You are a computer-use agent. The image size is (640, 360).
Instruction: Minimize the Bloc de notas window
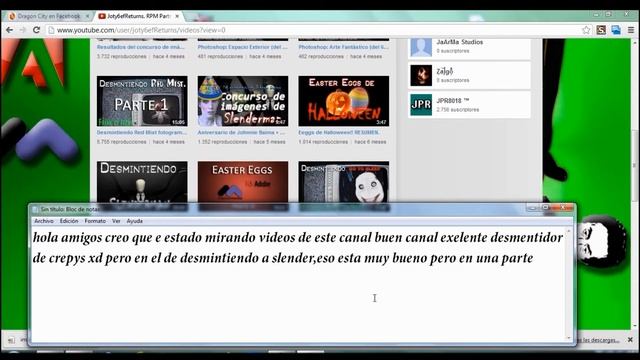tap(532, 208)
